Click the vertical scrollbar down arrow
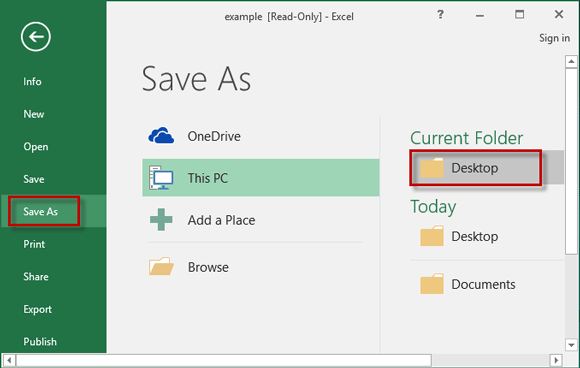580x368 pixels. pyautogui.click(x=571, y=345)
